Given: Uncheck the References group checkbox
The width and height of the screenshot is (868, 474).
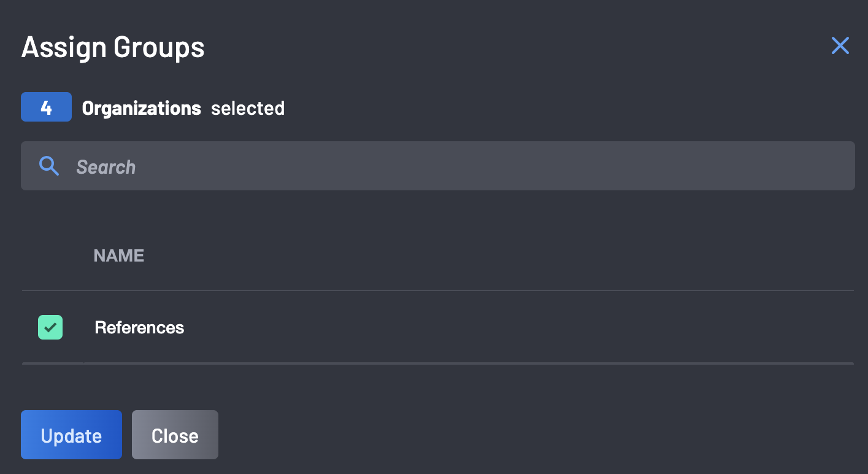Looking at the screenshot, I should tap(50, 327).
